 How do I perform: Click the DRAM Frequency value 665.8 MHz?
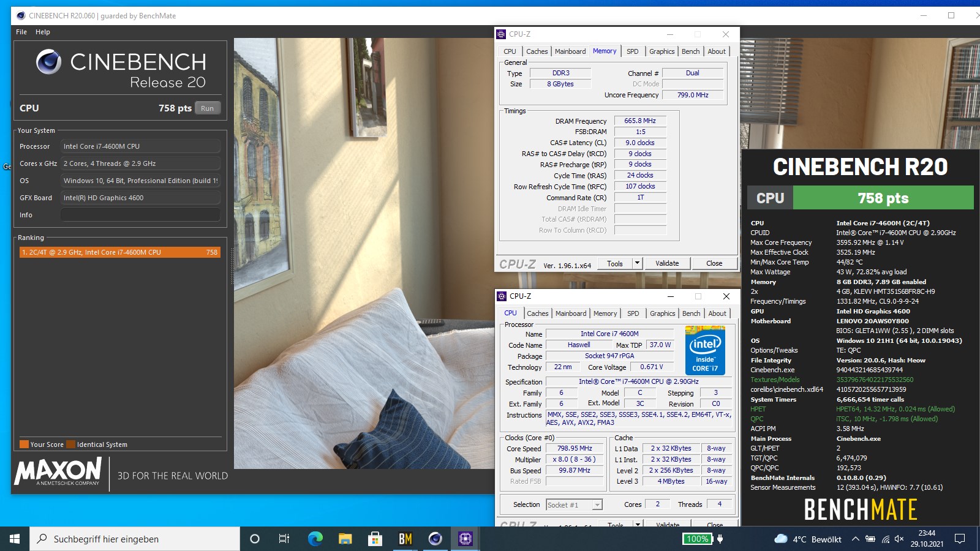point(640,121)
